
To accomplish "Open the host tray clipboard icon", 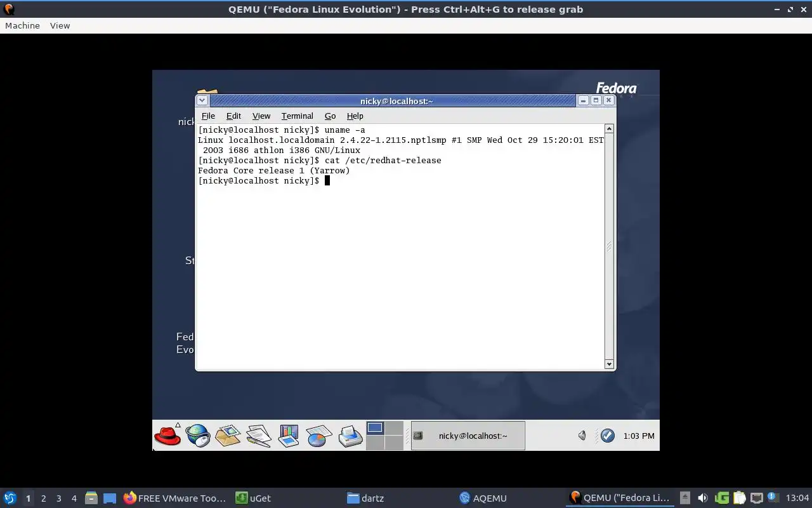I will 739,498.
